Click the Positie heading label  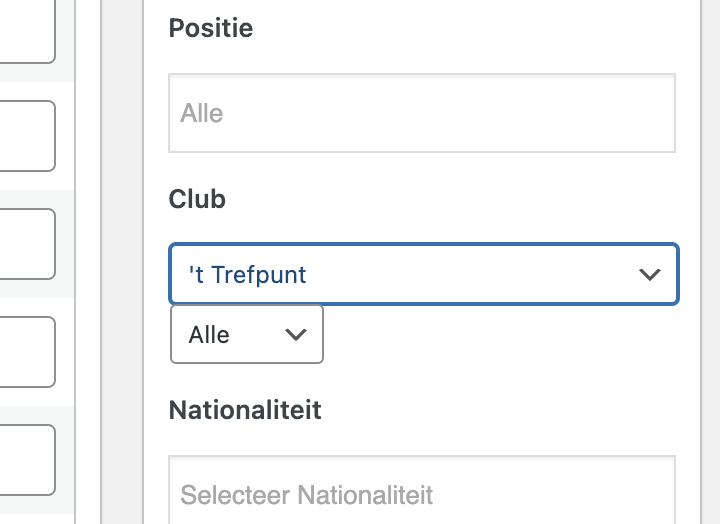coord(211,29)
